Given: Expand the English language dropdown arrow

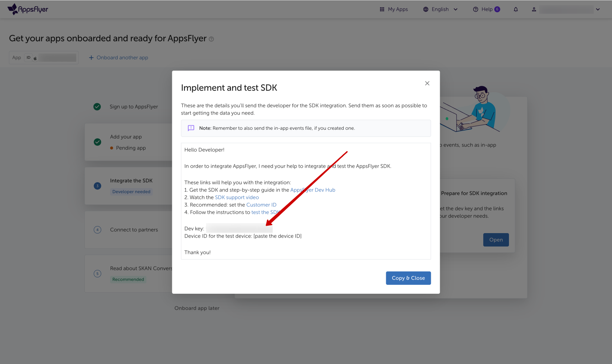Looking at the screenshot, I should click(x=455, y=9).
